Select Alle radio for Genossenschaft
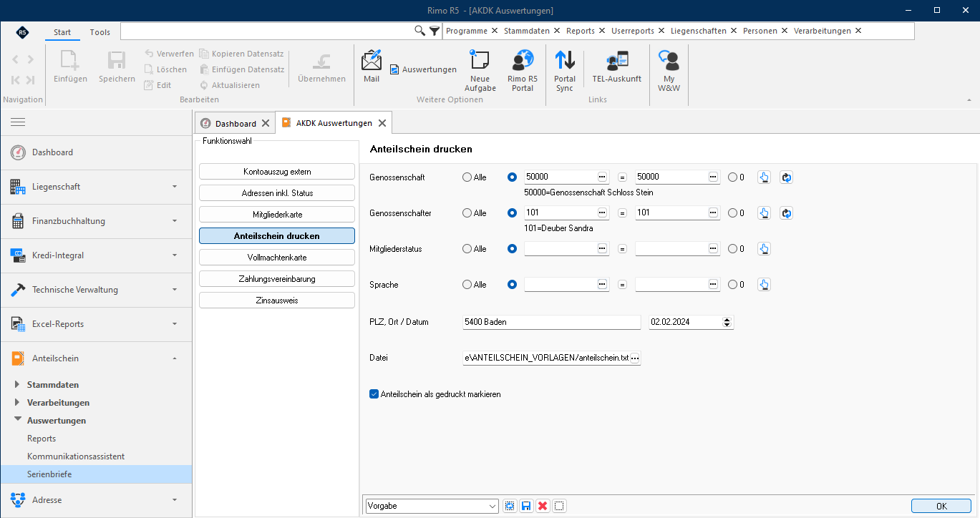Screen dimensions: 980x518 [x=467, y=177]
